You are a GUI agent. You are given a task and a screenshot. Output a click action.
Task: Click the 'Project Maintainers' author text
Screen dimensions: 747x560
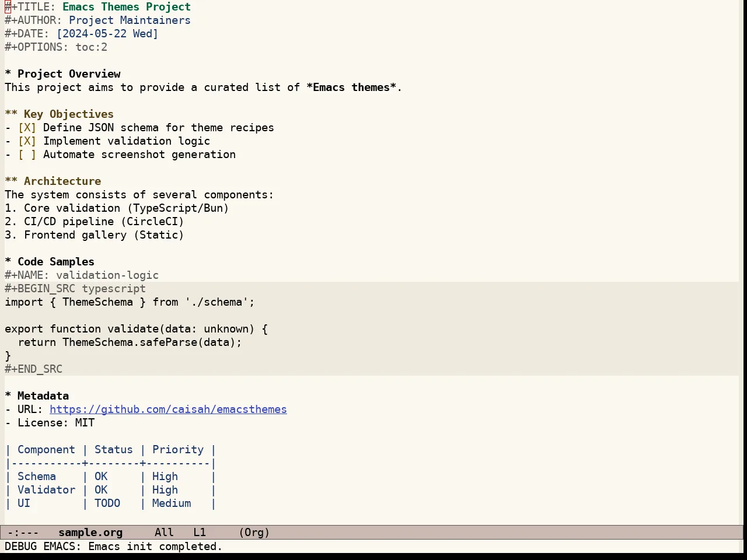130,20
